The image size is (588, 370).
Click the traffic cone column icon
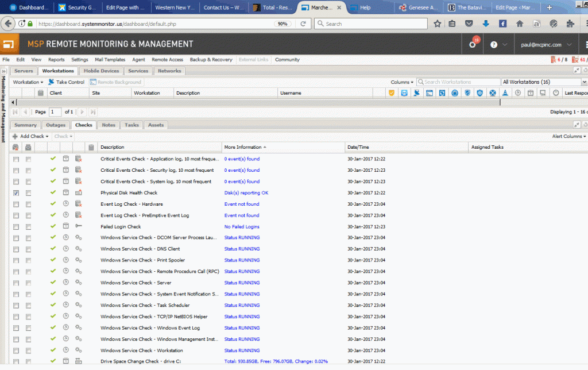505,92
